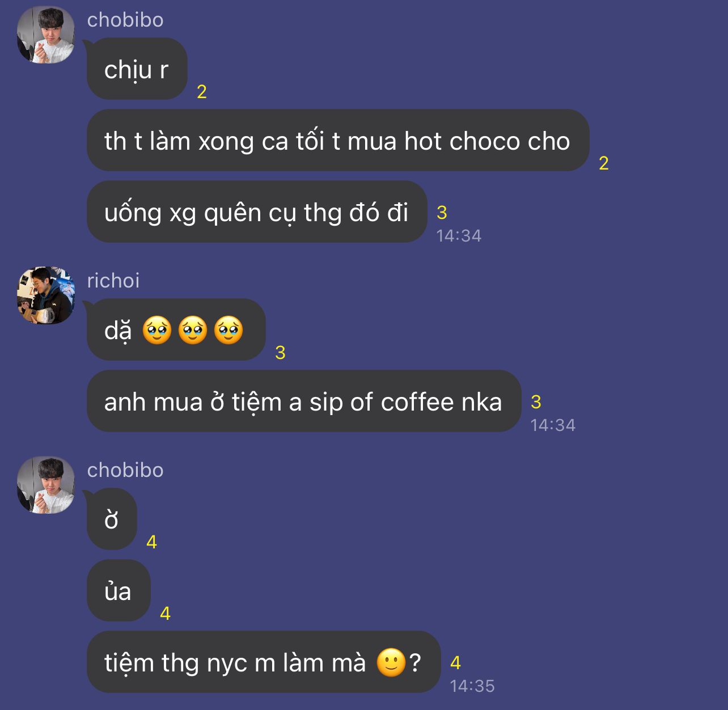
Task: Click the smiley emoji in the last message
Action: pyautogui.click(x=391, y=662)
